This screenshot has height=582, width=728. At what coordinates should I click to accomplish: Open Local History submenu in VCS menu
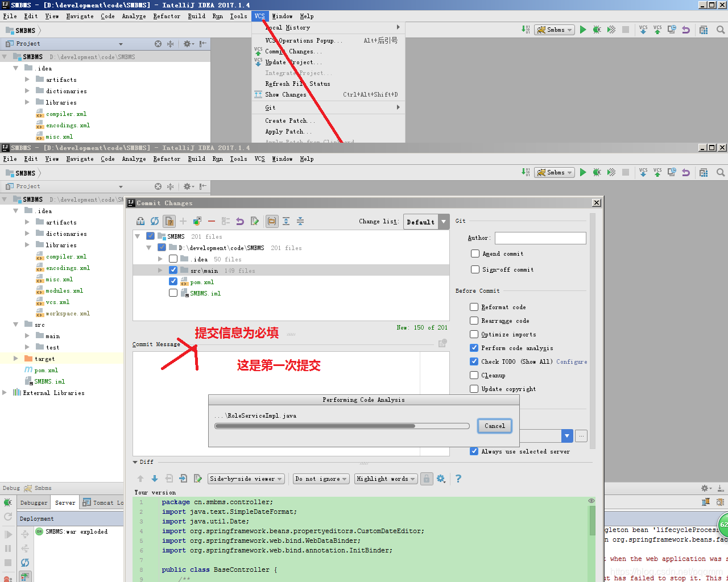pyautogui.click(x=328, y=27)
